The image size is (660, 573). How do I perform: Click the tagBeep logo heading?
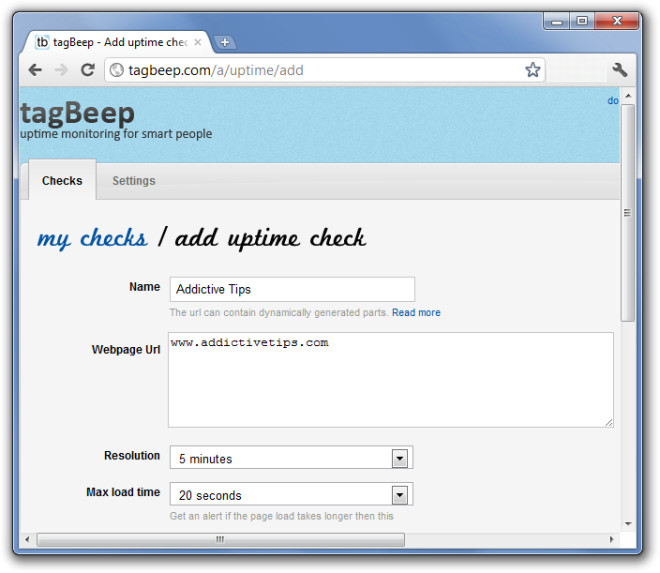77,113
